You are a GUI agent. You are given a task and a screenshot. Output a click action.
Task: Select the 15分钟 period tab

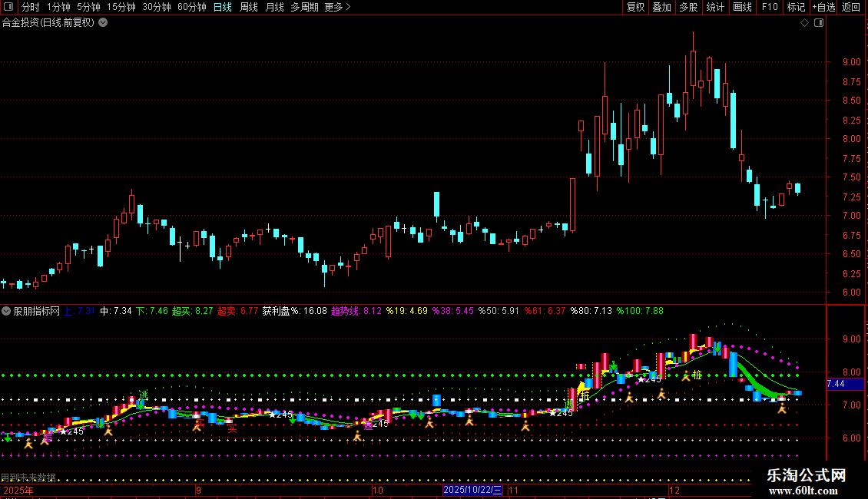tap(121, 7)
